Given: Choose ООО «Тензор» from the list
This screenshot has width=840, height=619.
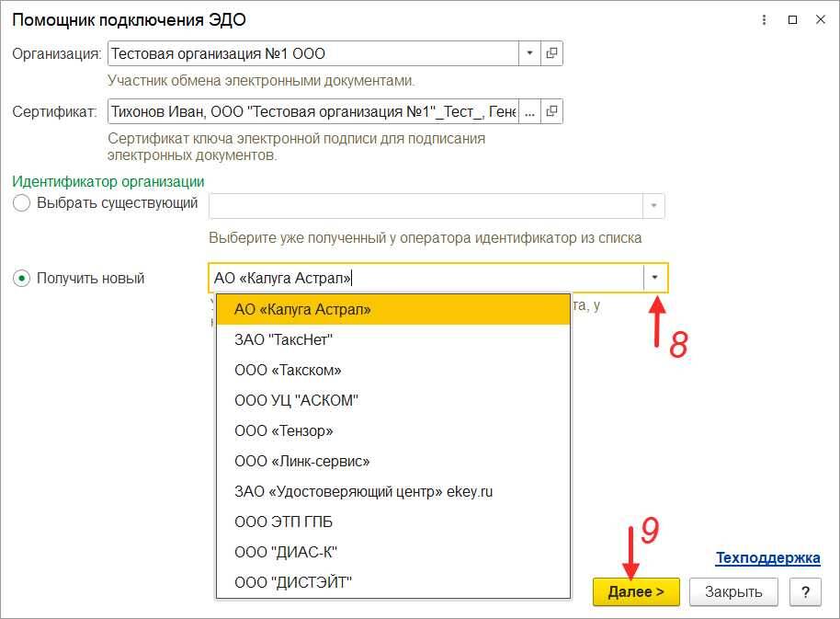Looking at the screenshot, I should [x=393, y=430].
